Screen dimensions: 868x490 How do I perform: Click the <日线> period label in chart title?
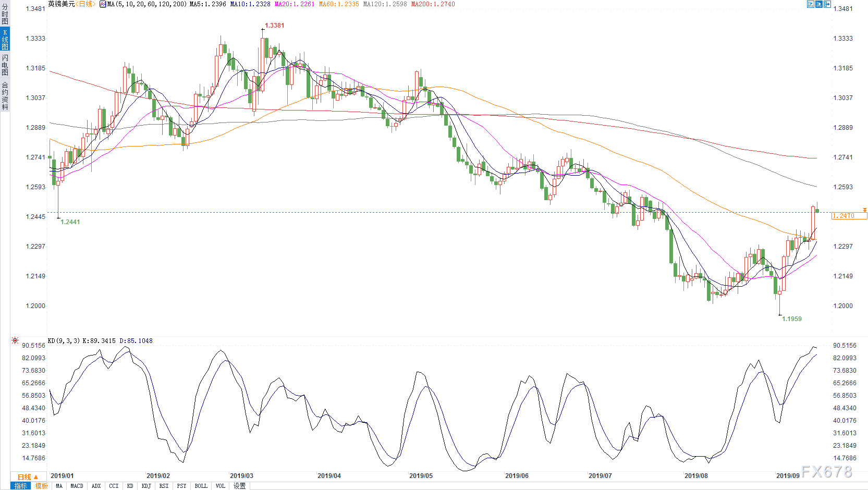click(85, 4)
